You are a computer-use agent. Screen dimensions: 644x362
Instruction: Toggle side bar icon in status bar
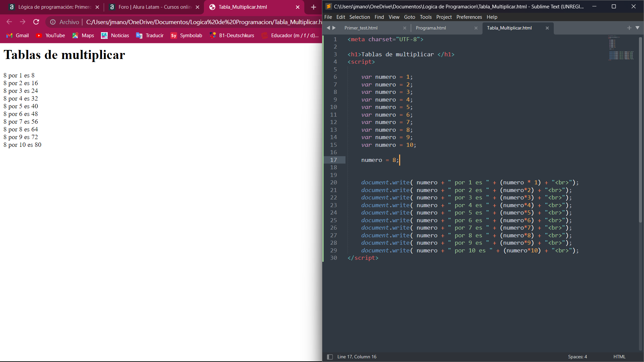330,357
